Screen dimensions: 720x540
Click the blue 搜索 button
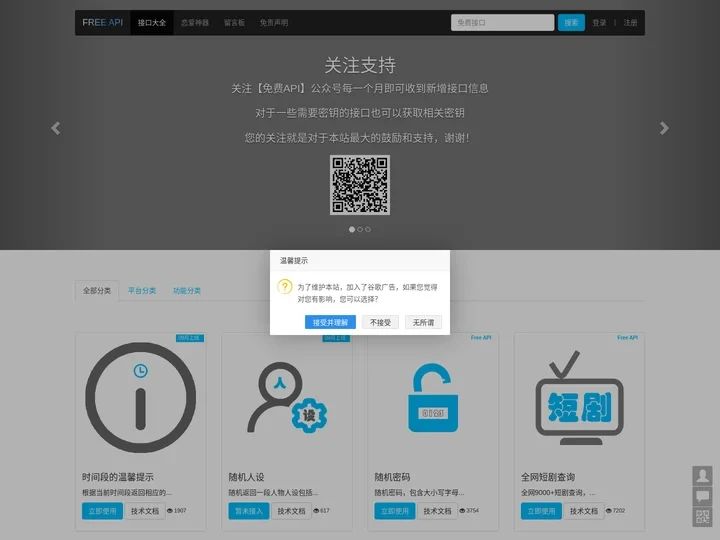(x=571, y=22)
